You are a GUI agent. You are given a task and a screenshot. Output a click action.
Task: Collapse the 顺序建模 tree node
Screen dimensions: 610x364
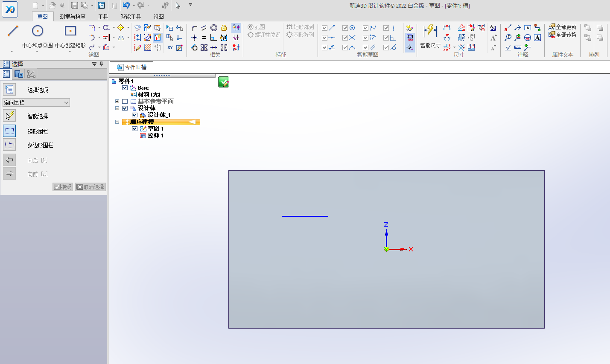tap(117, 122)
